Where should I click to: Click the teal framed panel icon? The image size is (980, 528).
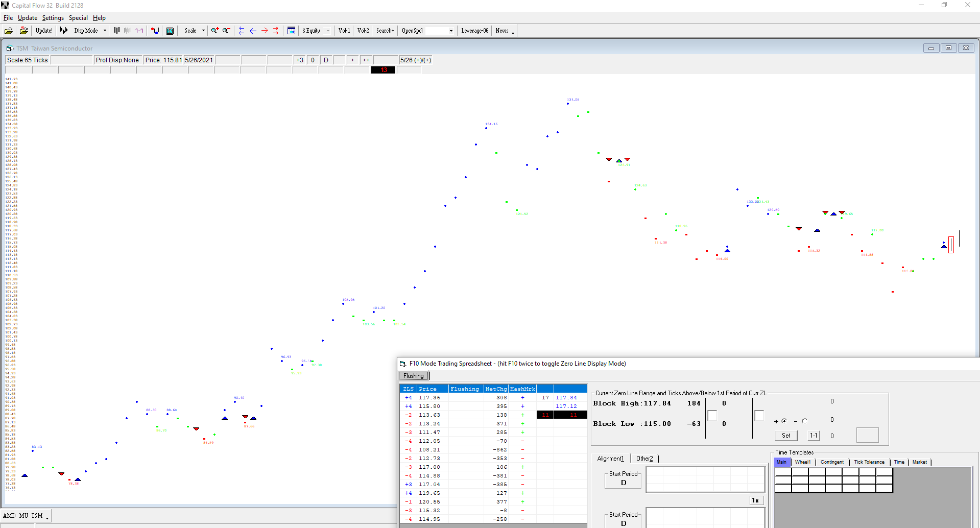(170, 31)
